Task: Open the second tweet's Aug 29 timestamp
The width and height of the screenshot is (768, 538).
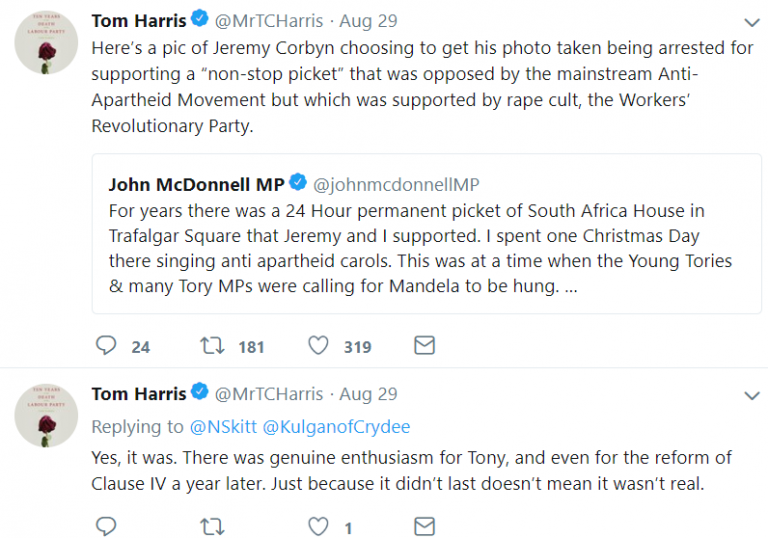Action: coord(368,394)
